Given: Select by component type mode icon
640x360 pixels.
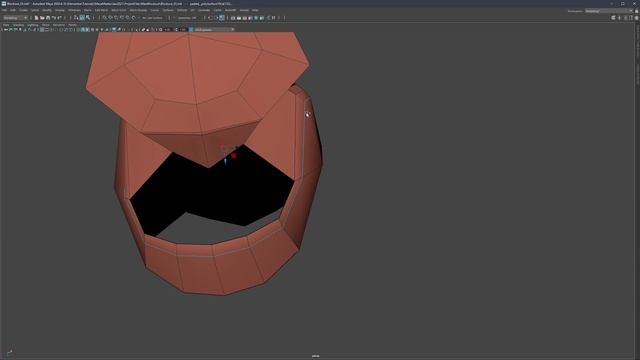Looking at the screenshot, I should coord(88,18).
